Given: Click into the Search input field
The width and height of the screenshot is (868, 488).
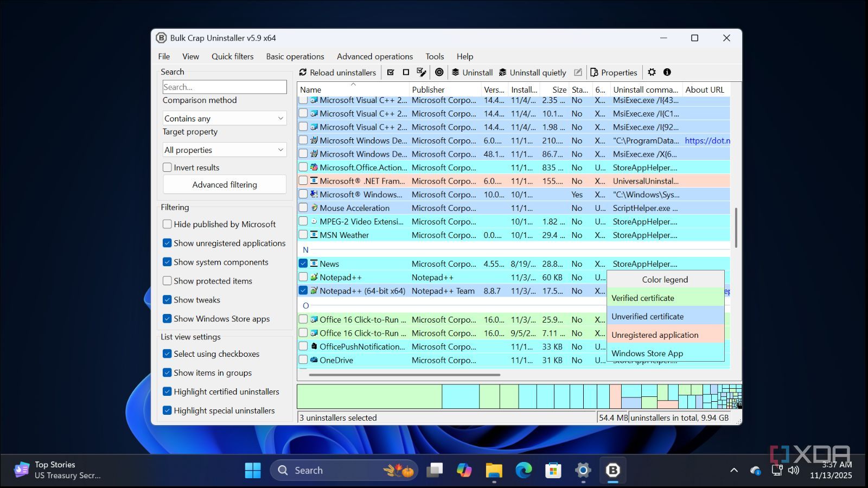Looking at the screenshot, I should coord(225,87).
